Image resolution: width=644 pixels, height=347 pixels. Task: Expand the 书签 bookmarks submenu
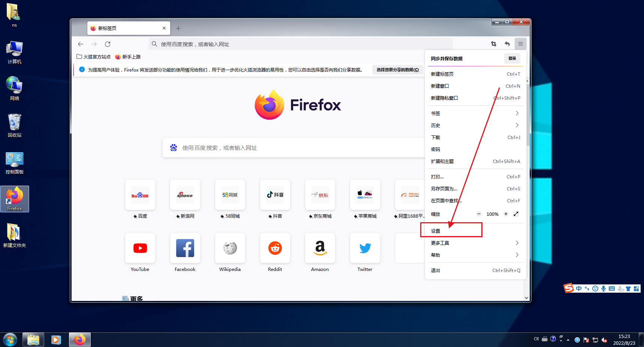(x=475, y=113)
